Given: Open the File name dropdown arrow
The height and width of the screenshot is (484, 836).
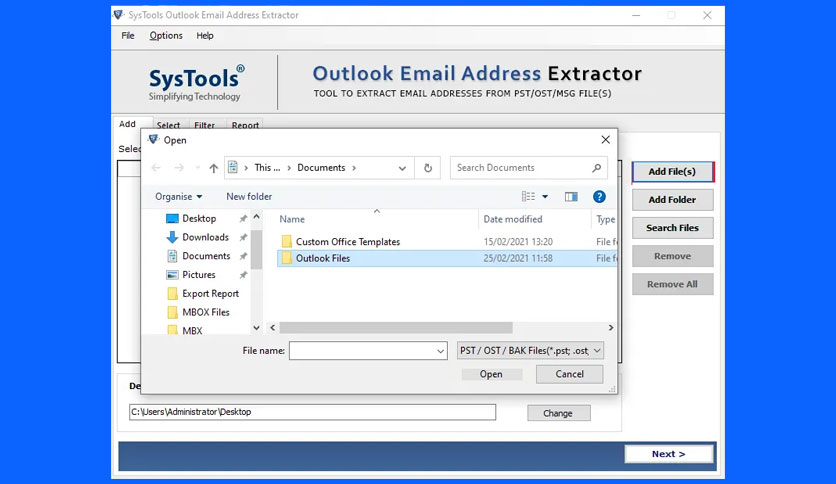Looking at the screenshot, I should coord(441,351).
